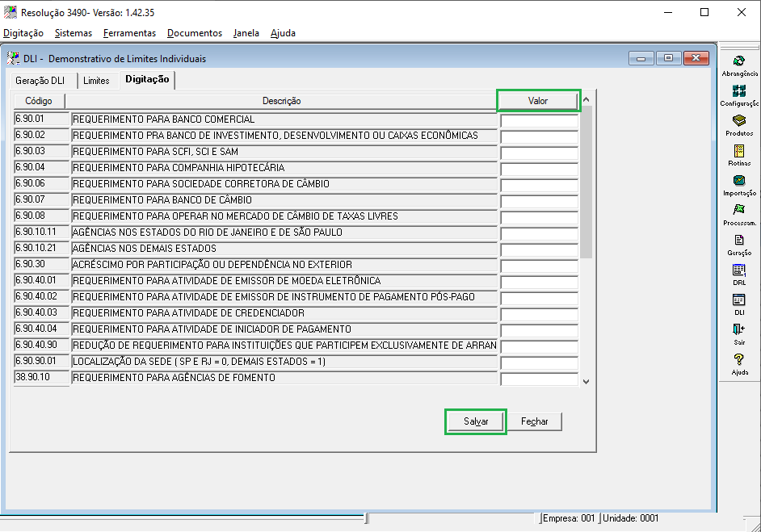Click Valor field for code 6.90.40.02
Screen dimensions: 761x532
click(x=539, y=298)
